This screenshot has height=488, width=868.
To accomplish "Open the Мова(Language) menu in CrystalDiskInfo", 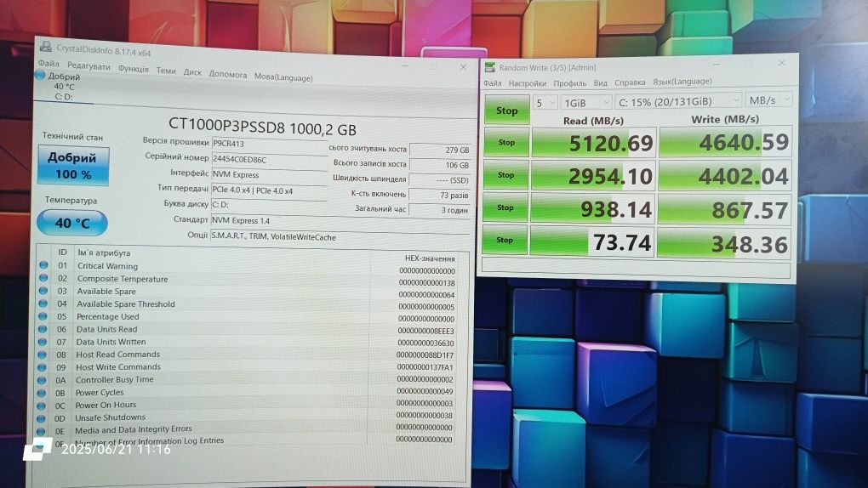I will coord(283,77).
